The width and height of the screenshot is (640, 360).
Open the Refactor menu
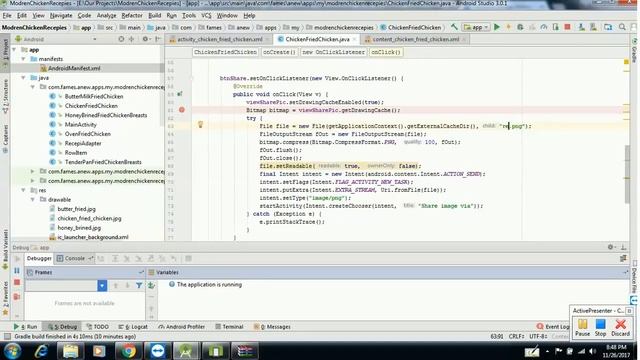tap(132, 16)
